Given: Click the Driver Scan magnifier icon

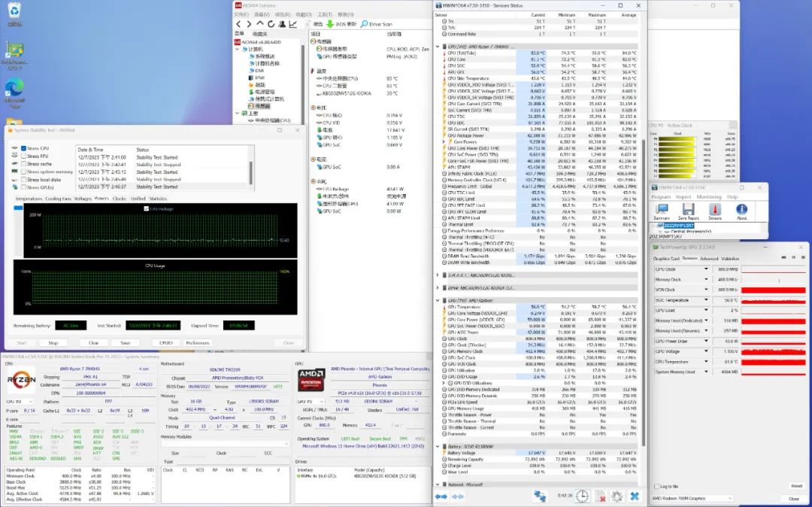Looking at the screenshot, I should [364, 24].
